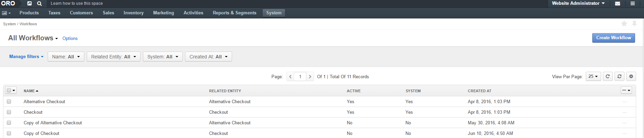Image resolution: width=644 pixels, height=138 pixels.
Task: Open row actions for Copy of Checkout
Action: click(x=624, y=134)
